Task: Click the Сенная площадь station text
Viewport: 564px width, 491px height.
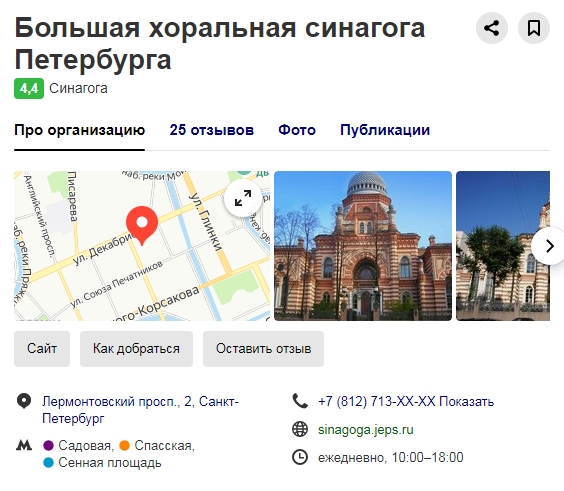Action: pos(110,463)
